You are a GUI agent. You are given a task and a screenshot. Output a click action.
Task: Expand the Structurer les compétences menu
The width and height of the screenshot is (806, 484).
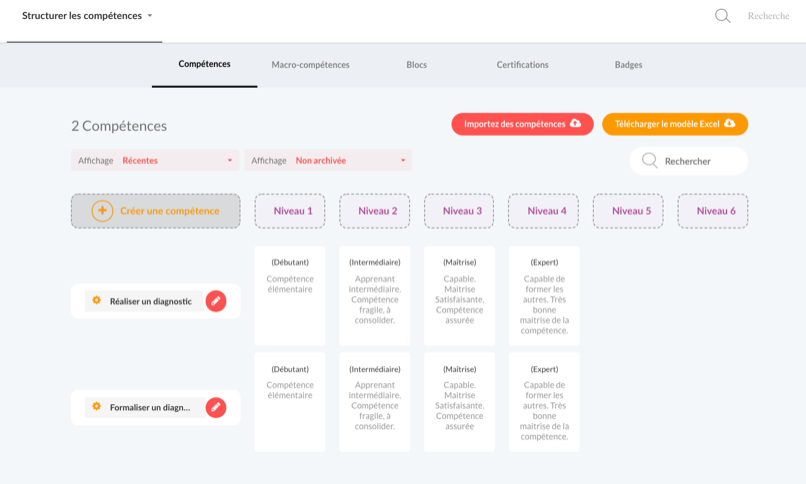tap(87, 16)
